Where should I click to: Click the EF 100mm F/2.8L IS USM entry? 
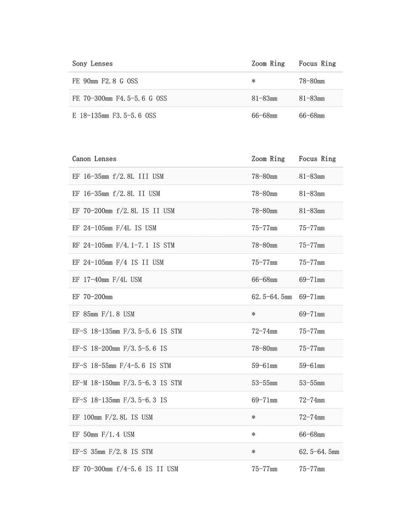112,417
